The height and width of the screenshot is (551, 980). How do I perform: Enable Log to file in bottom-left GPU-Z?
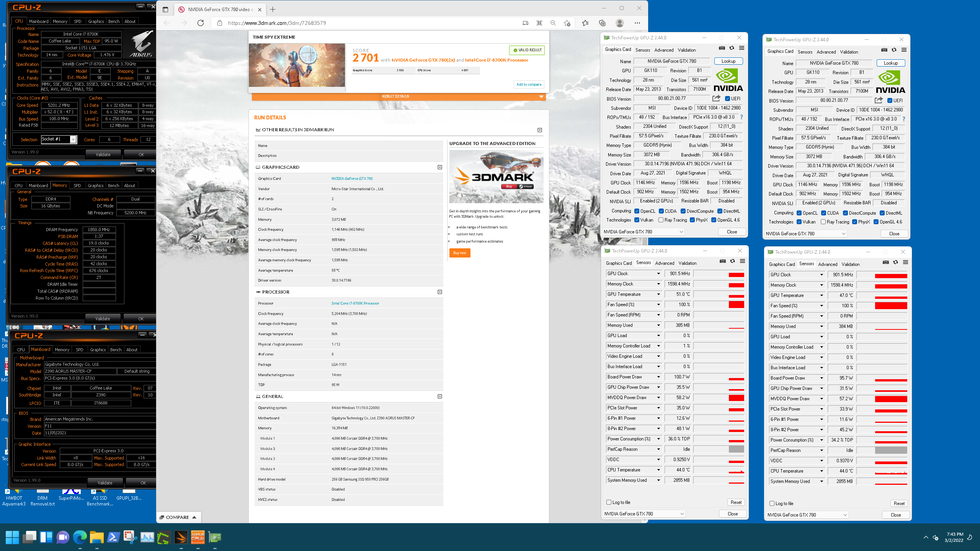point(609,502)
